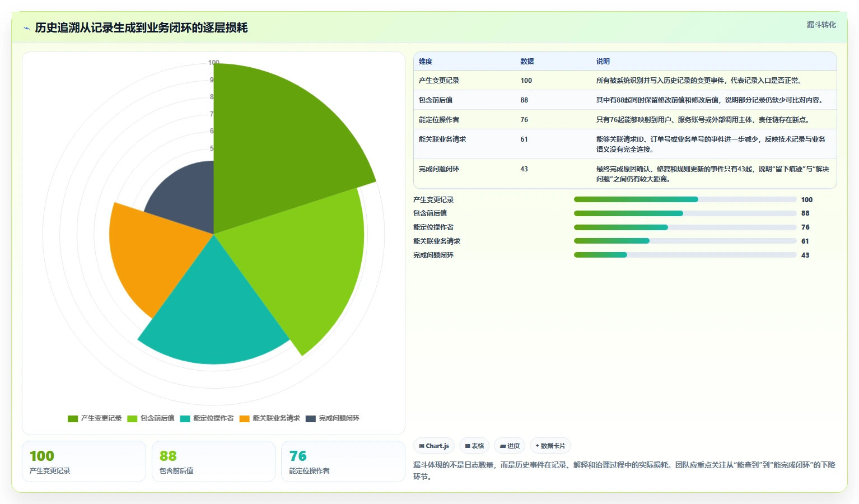Screen dimensions: 859x504
Task: Click table value 61 for 能关联业务请求
Action: (524, 139)
